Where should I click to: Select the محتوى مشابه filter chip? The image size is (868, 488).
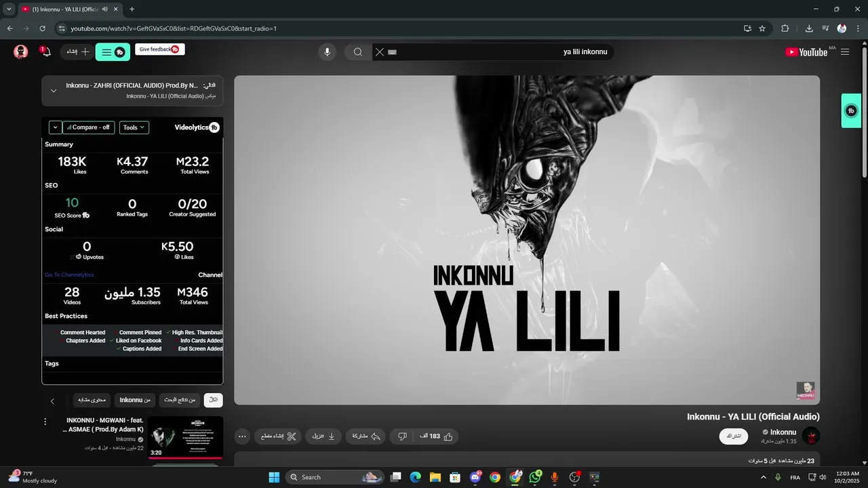(x=92, y=401)
